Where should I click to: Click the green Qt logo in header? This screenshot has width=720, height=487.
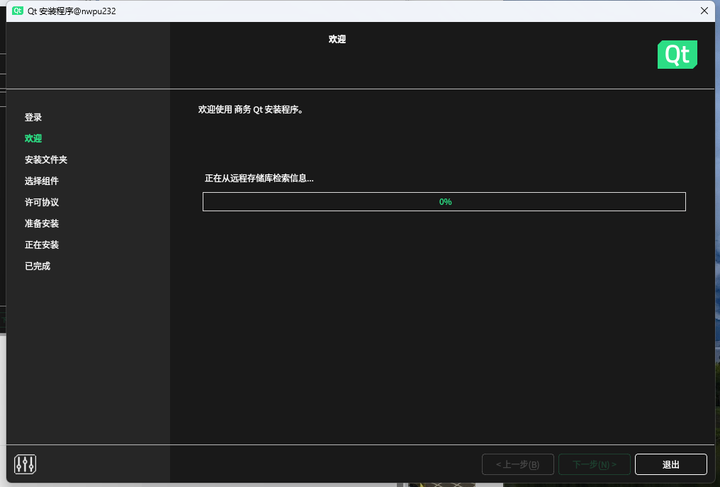coord(677,55)
